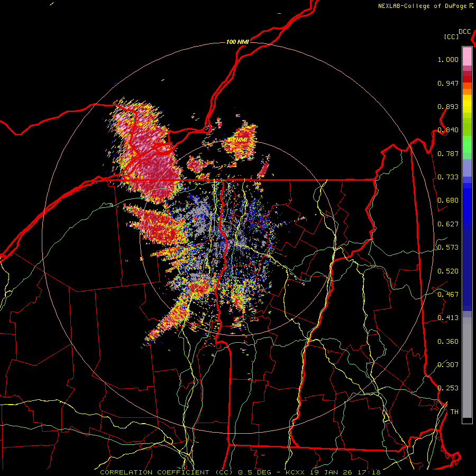Screen dimensions: 476x476
Task: Click the 100 NMI range ring label
Action: tap(237, 42)
